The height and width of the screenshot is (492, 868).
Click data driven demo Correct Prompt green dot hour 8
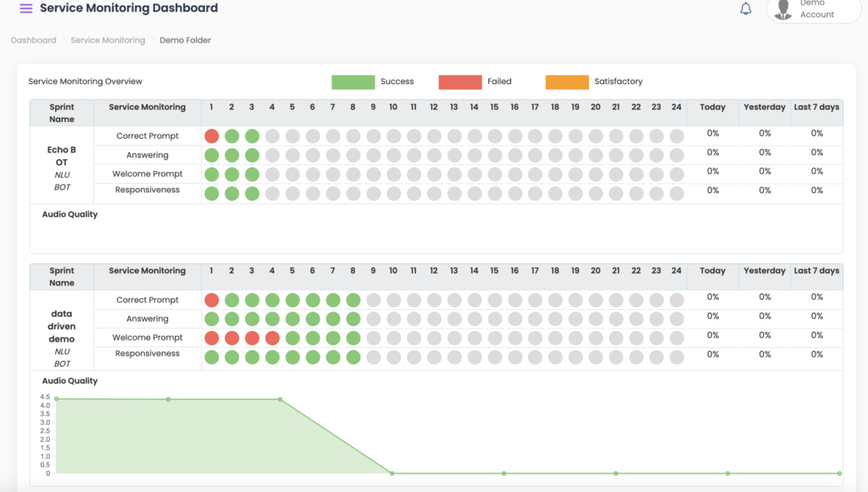click(x=353, y=301)
